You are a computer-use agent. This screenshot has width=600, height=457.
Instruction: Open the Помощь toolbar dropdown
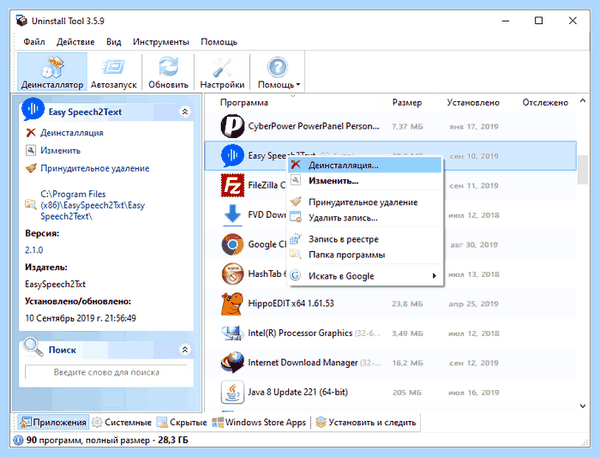coord(278,72)
